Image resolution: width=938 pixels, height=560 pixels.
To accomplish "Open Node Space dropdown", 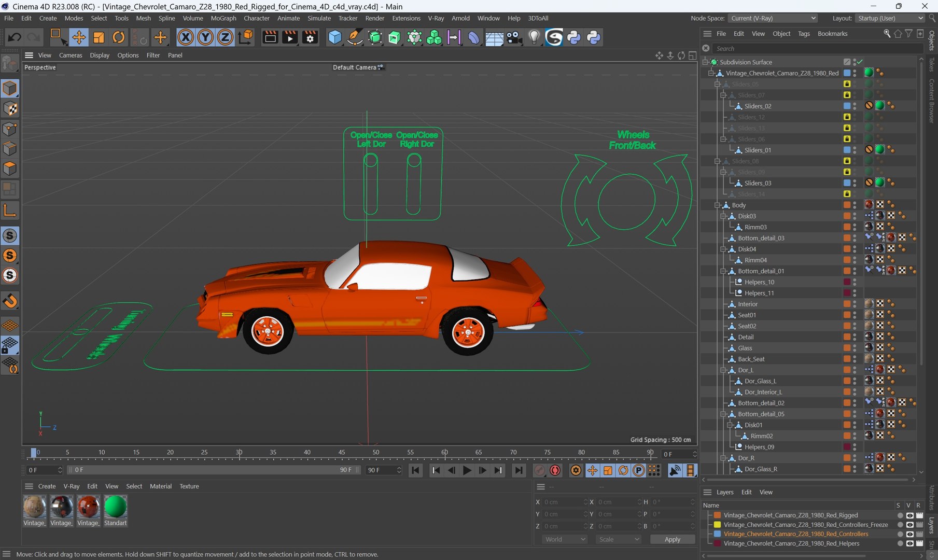I will pos(773,18).
